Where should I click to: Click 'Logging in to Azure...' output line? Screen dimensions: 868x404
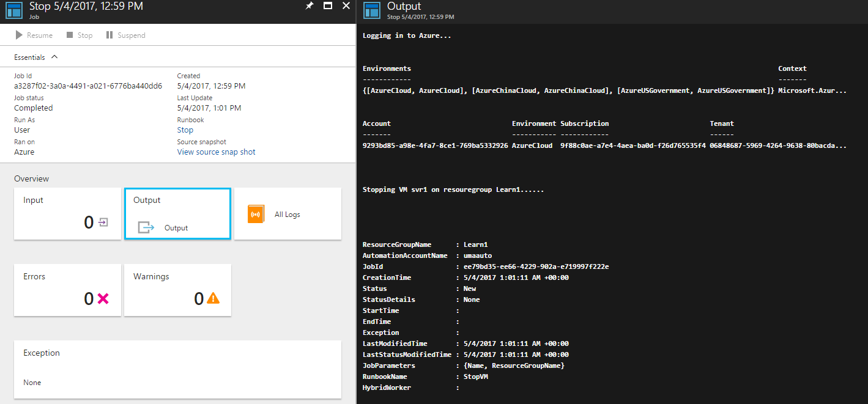[407, 35]
